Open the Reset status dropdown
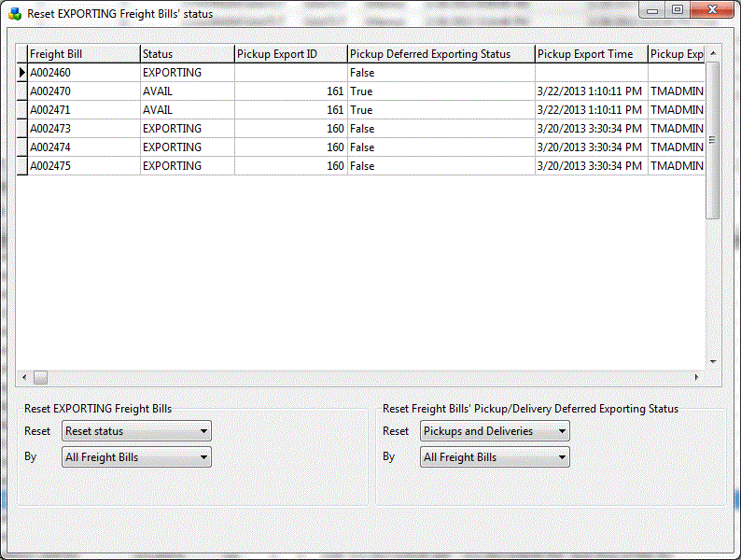This screenshot has width=741, height=560. pos(136,431)
